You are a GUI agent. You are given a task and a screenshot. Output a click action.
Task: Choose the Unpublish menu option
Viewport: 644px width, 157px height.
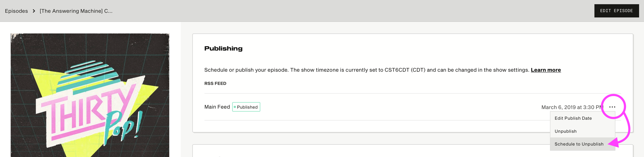(x=565, y=131)
